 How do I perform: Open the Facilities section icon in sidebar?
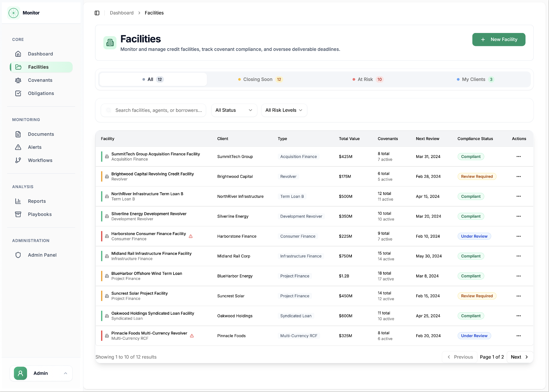(x=18, y=67)
